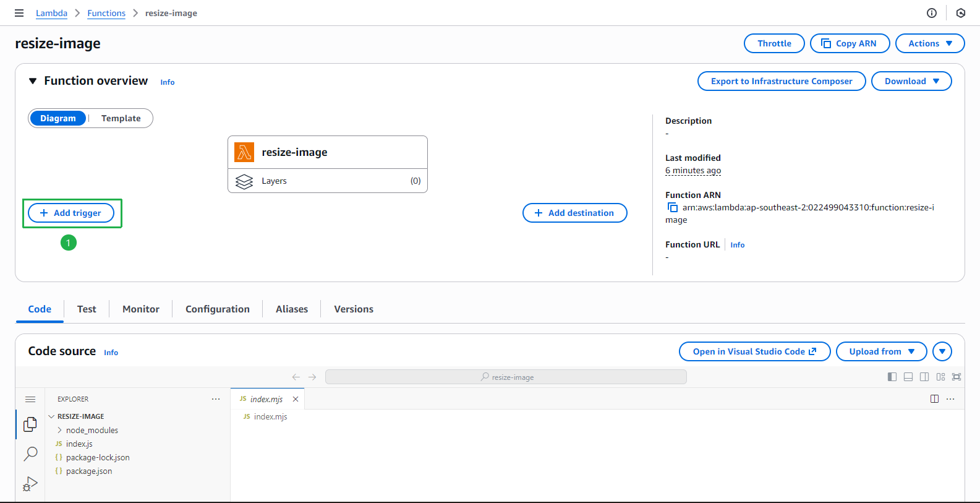Click Open in Visual Studio Code

point(754,351)
